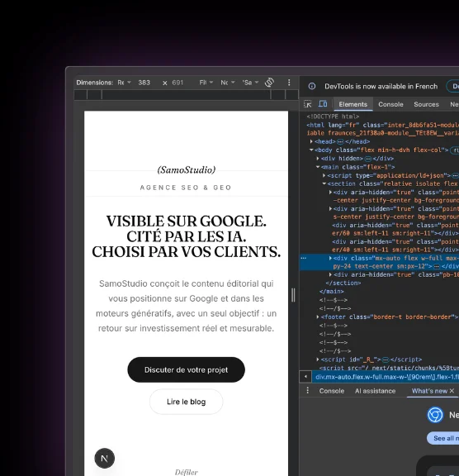Image resolution: width=459 pixels, height=476 pixels.
Task: Expand the script id _R_ node
Action: [318, 359]
